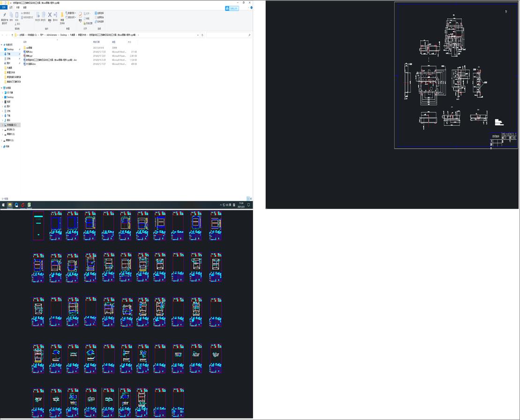
Task: Collapse the Quick Access section
Action: coord(2,44)
